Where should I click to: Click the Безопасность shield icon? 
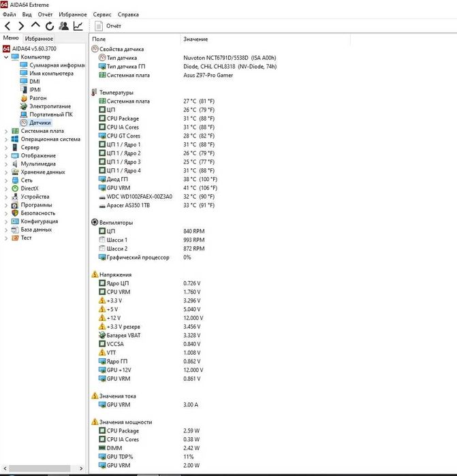pos(15,213)
